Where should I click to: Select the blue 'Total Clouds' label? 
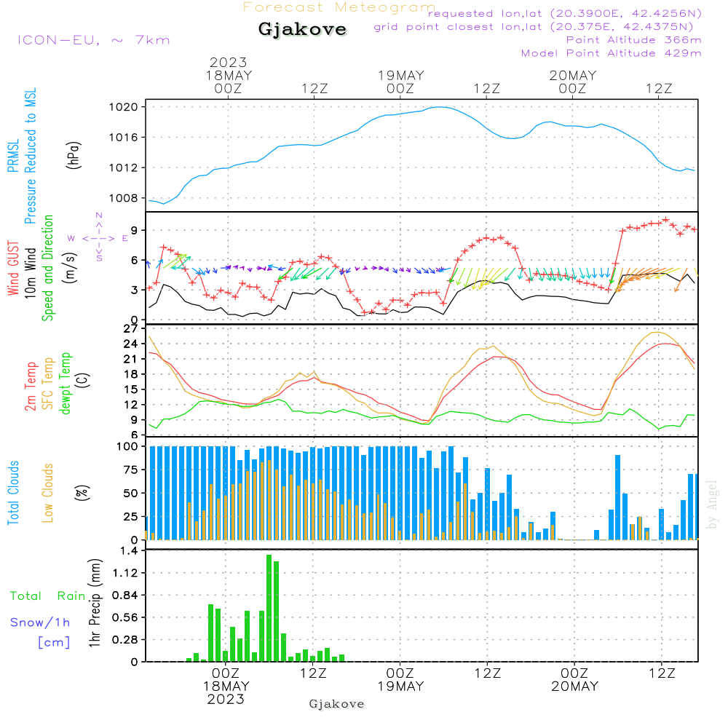click(13, 493)
